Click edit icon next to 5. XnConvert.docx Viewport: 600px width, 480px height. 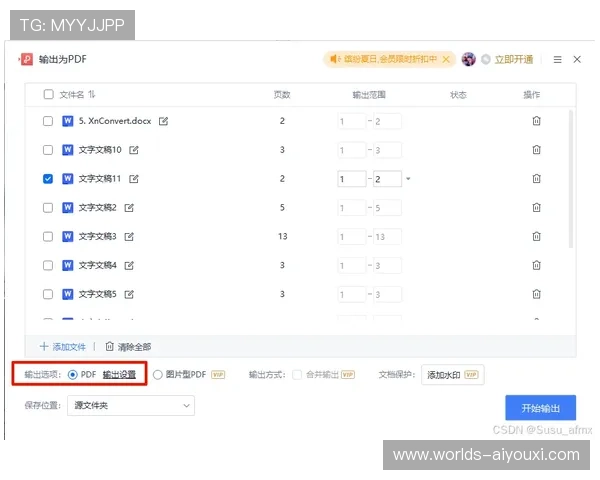(163, 121)
